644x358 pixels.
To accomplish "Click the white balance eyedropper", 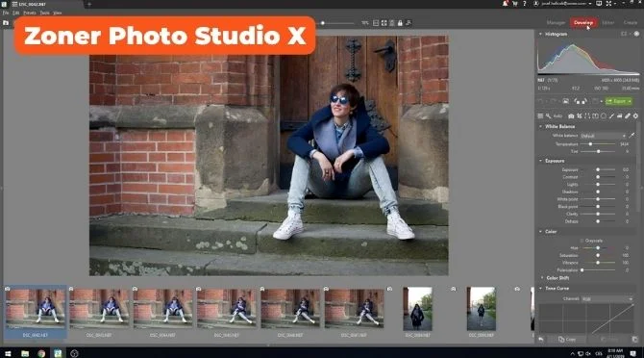I will tap(632, 136).
